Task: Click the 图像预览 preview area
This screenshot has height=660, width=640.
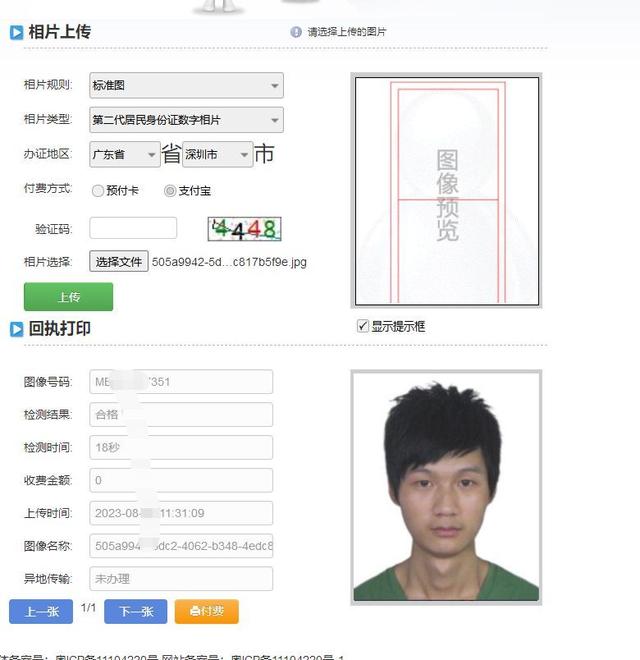Action: coord(447,191)
